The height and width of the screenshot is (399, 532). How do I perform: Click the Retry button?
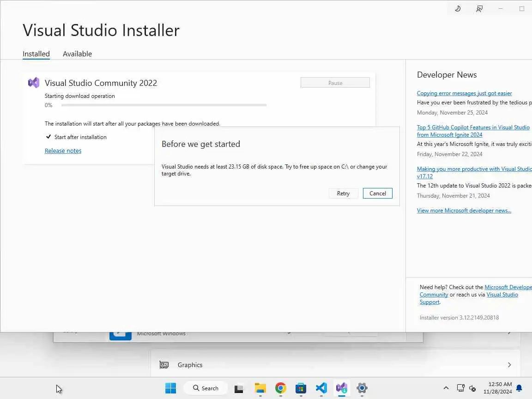pos(344,193)
